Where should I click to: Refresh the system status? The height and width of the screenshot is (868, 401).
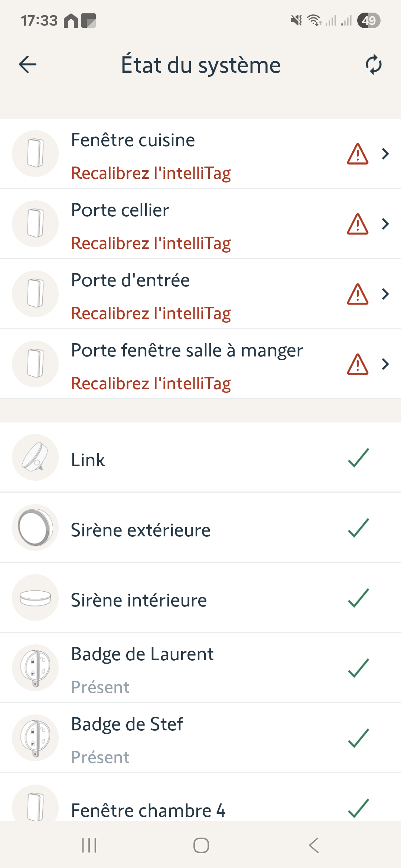pyautogui.click(x=374, y=65)
